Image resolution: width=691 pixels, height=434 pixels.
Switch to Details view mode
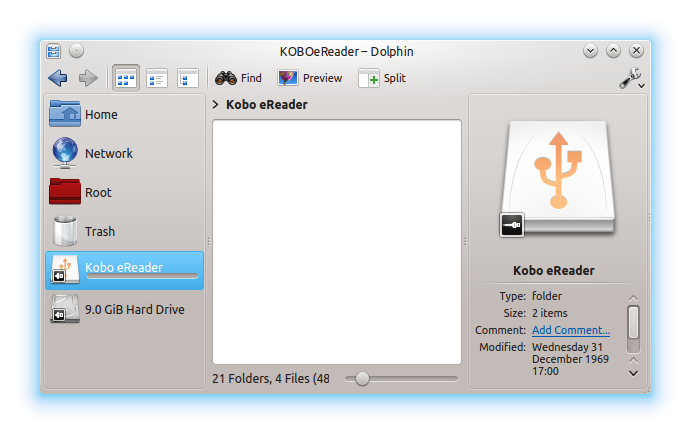(157, 78)
